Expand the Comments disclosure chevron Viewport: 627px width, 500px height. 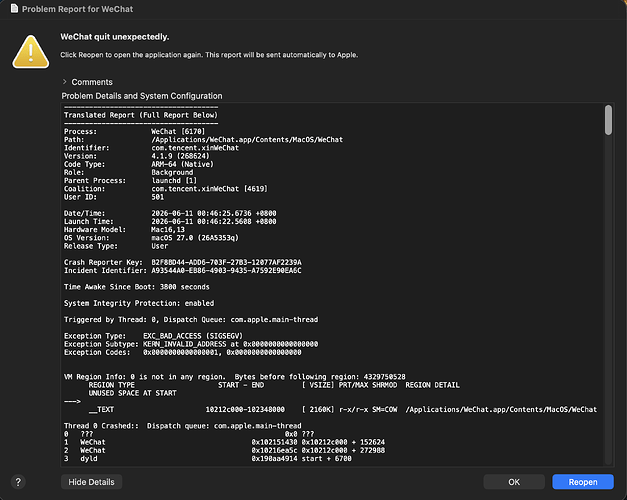[x=64, y=82]
